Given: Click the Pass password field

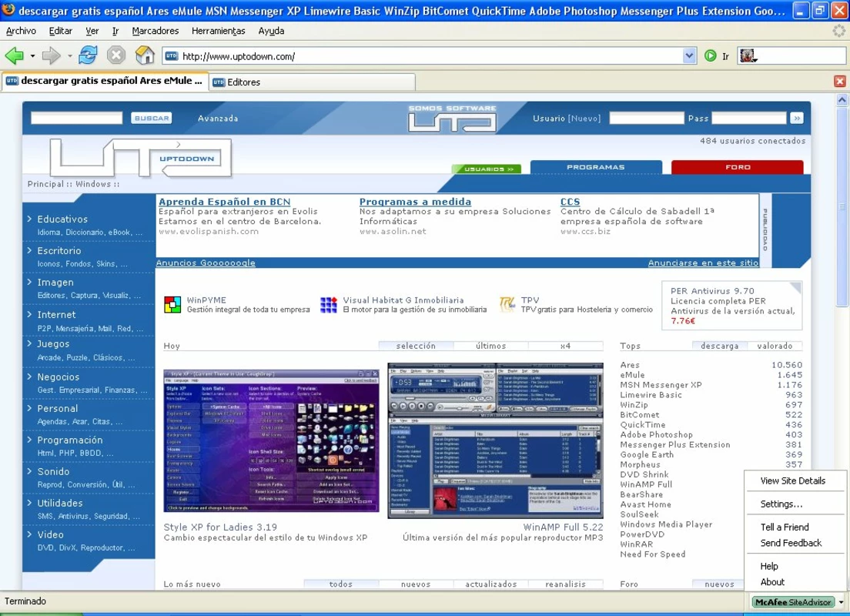Looking at the screenshot, I should [x=748, y=119].
